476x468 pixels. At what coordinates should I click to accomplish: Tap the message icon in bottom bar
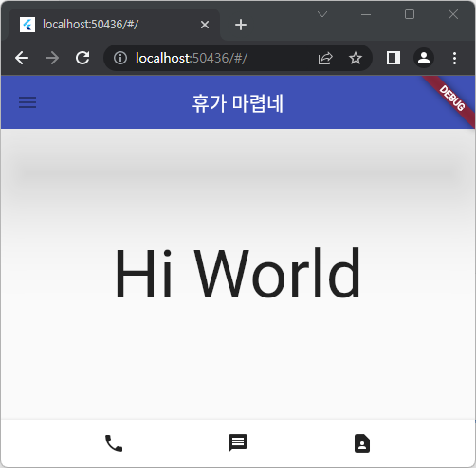238,443
